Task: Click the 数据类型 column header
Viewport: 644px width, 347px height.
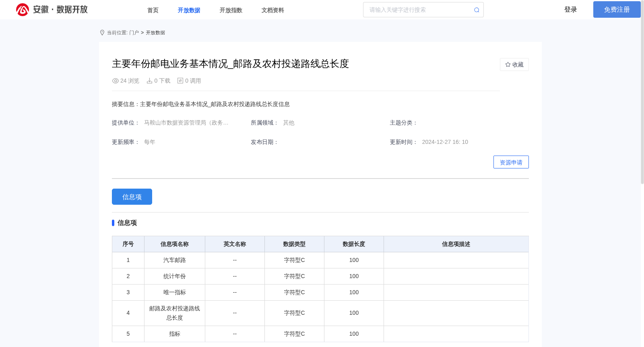Action: click(294, 244)
